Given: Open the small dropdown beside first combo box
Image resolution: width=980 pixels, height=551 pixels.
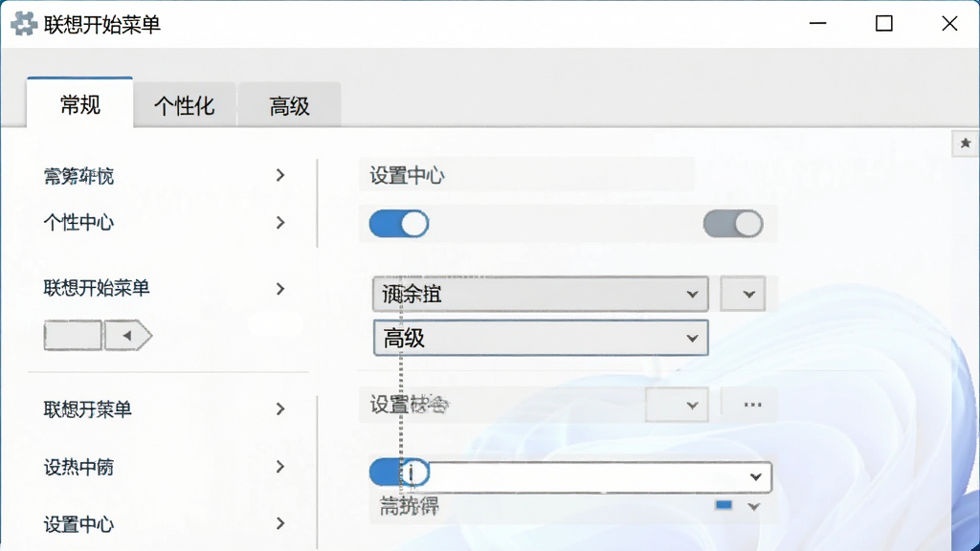Looking at the screenshot, I should [x=743, y=294].
